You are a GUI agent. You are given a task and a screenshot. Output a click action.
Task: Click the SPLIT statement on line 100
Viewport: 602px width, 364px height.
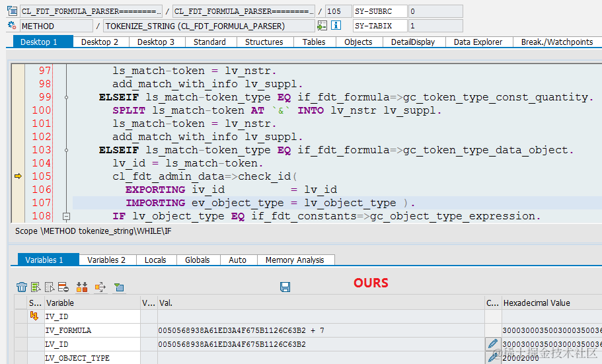(277, 110)
